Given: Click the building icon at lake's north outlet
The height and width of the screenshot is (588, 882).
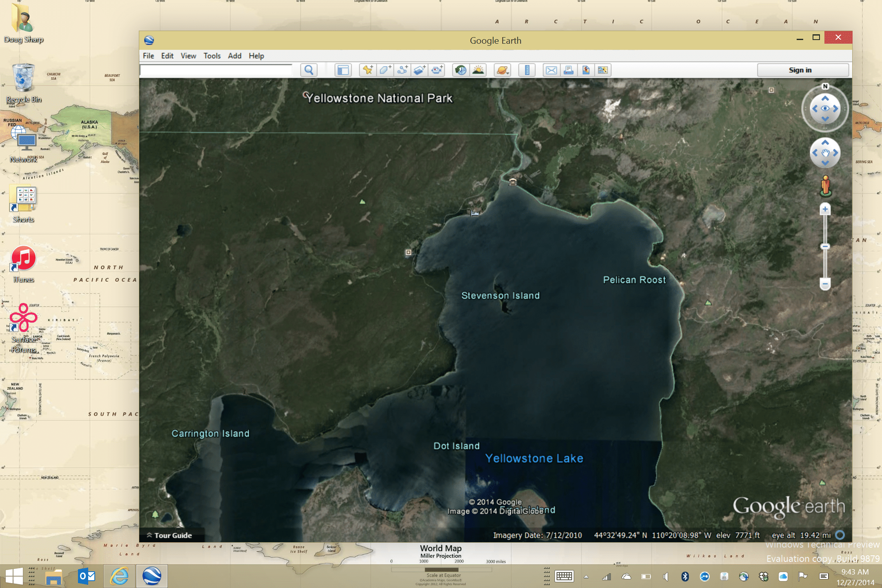Looking at the screenshot, I should pos(513,182).
